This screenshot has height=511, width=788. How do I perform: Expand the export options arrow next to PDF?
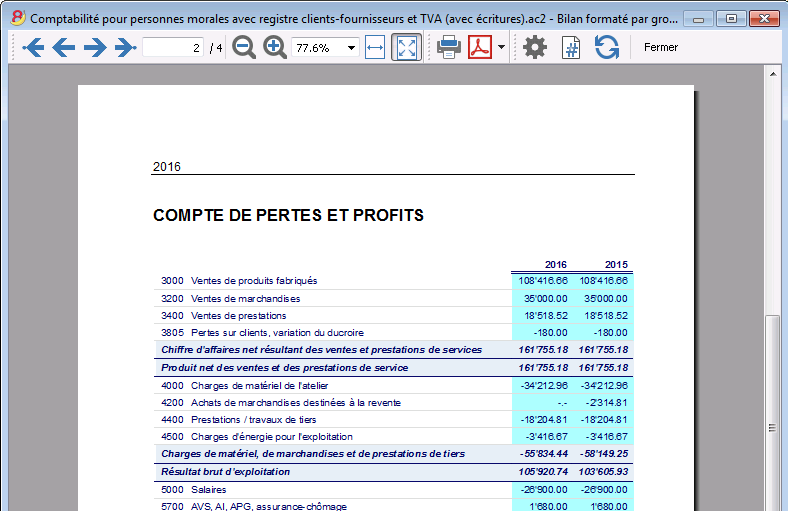click(x=502, y=47)
